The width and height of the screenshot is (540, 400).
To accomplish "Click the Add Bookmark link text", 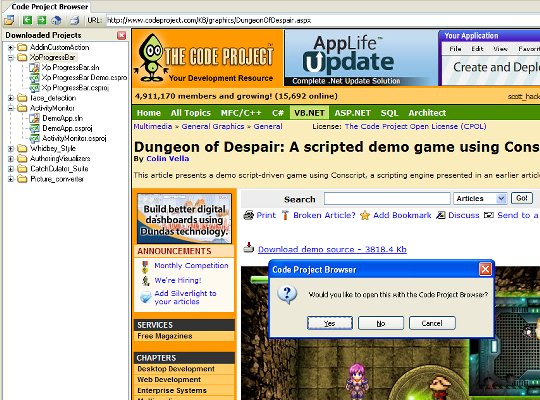I will [x=402, y=215].
